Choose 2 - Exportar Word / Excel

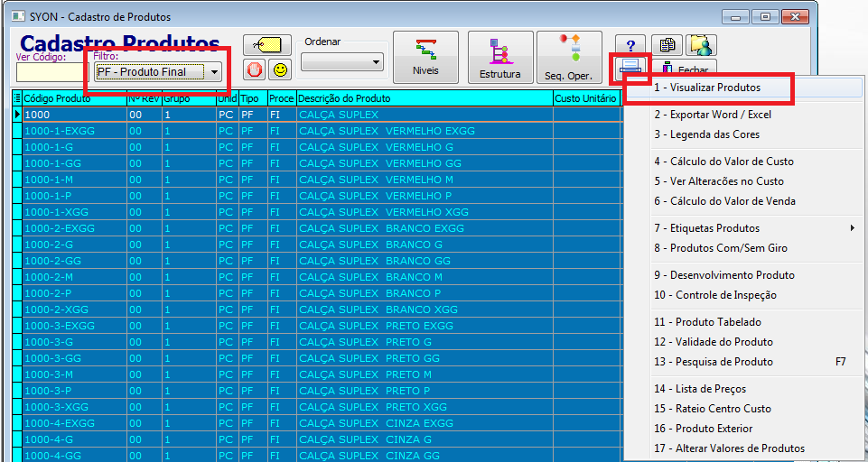[720, 115]
